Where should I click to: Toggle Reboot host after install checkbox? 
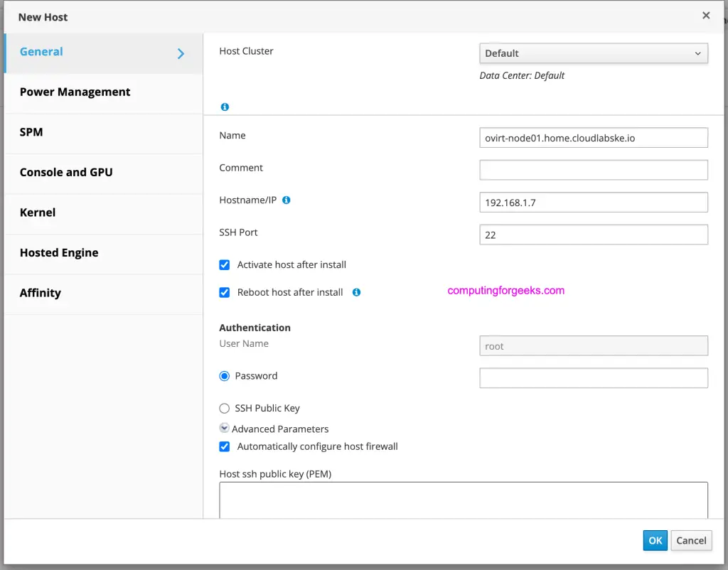(x=224, y=292)
